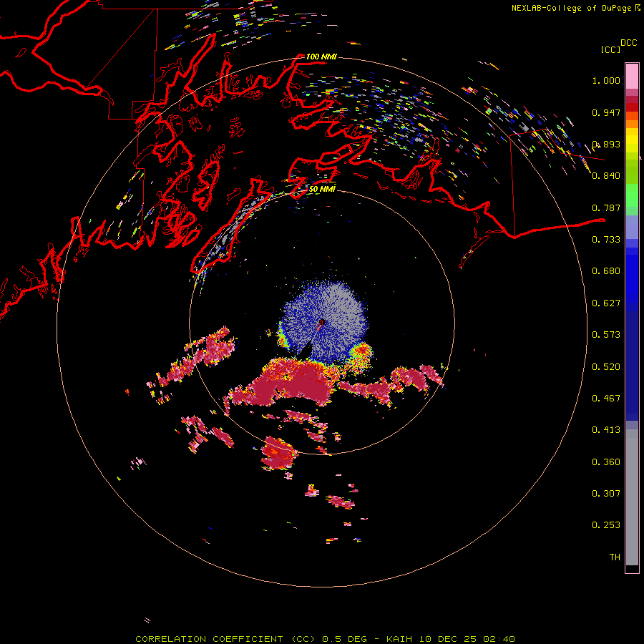This screenshot has width=644, height=644.
Task: Click the 50 NMI range ring label
Action: [322, 189]
